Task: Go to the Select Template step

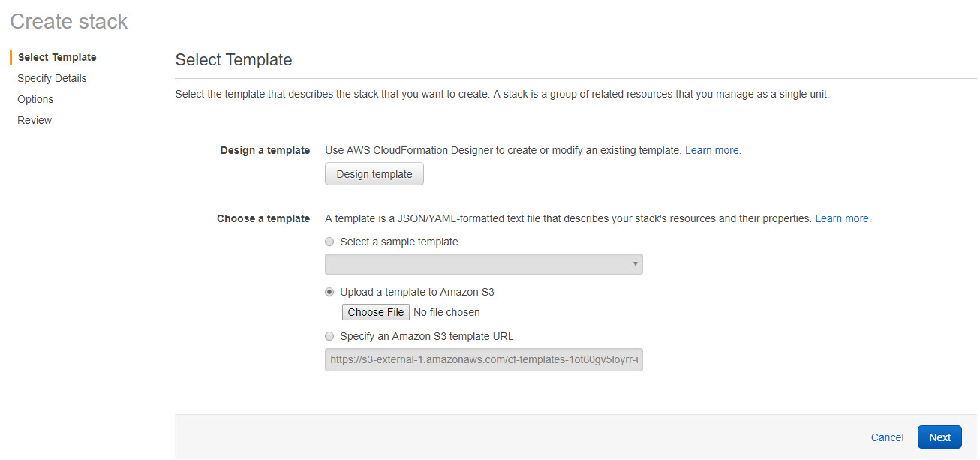Action: [x=57, y=57]
